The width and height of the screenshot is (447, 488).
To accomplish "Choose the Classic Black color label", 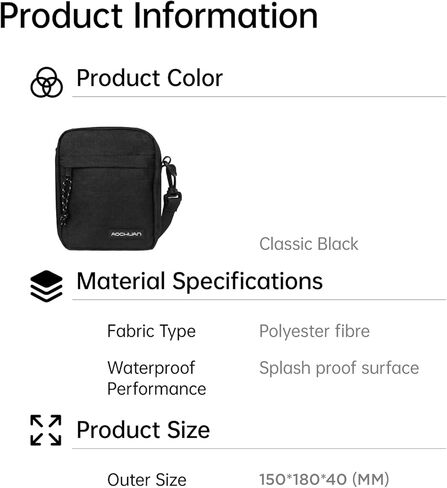I will coord(309,244).
